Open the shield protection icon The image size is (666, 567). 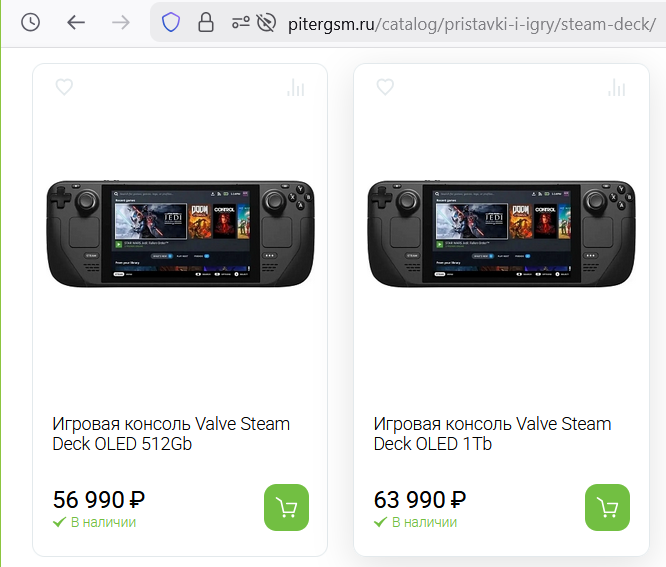coord(170,22)
